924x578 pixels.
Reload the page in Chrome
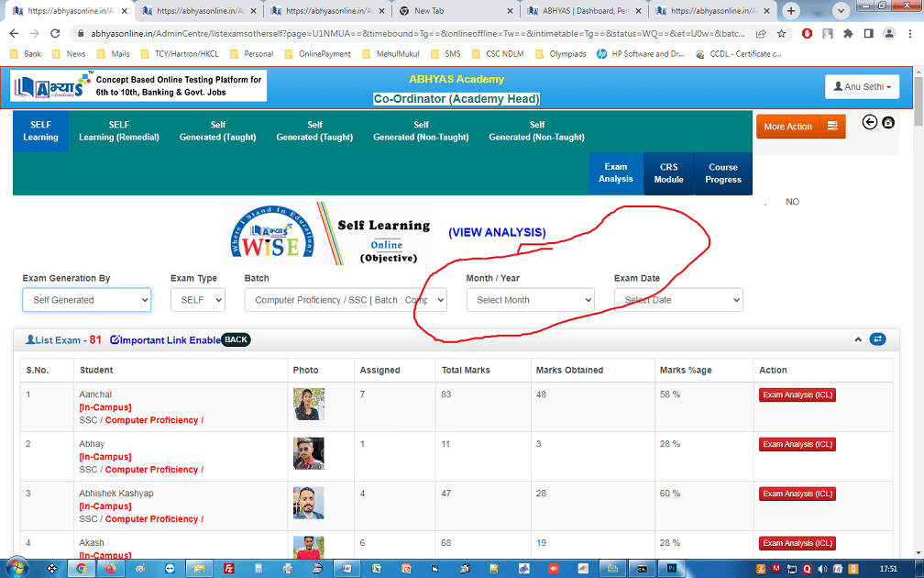click(56, 33)
